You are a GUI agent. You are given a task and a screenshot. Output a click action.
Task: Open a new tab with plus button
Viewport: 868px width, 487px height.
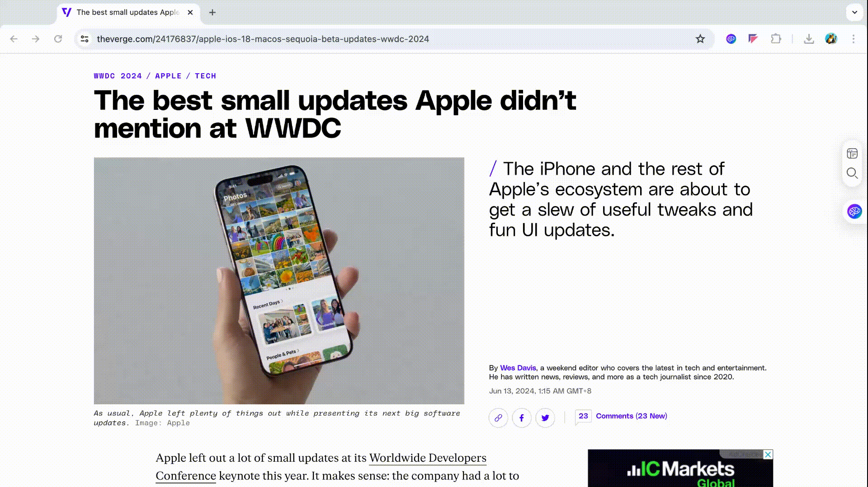pyautogui.click(x=212, y=12)
